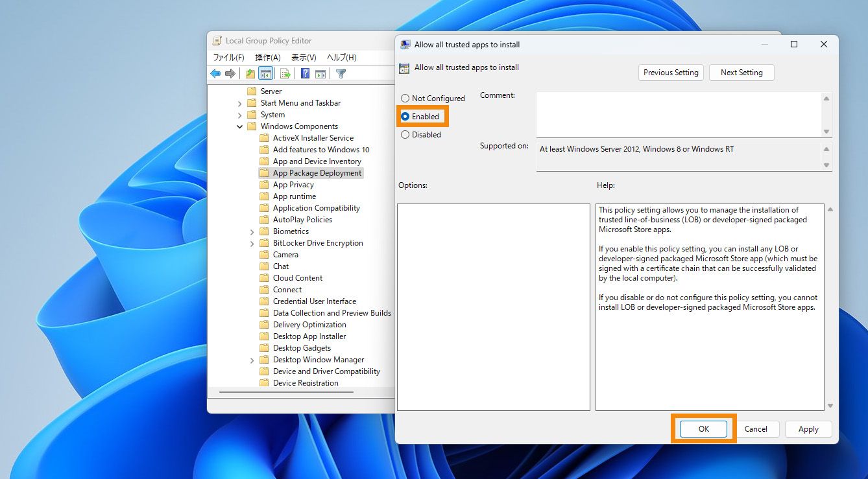
Task: Select Delivery Optimization tree item
Action: [x=309, y=325]
